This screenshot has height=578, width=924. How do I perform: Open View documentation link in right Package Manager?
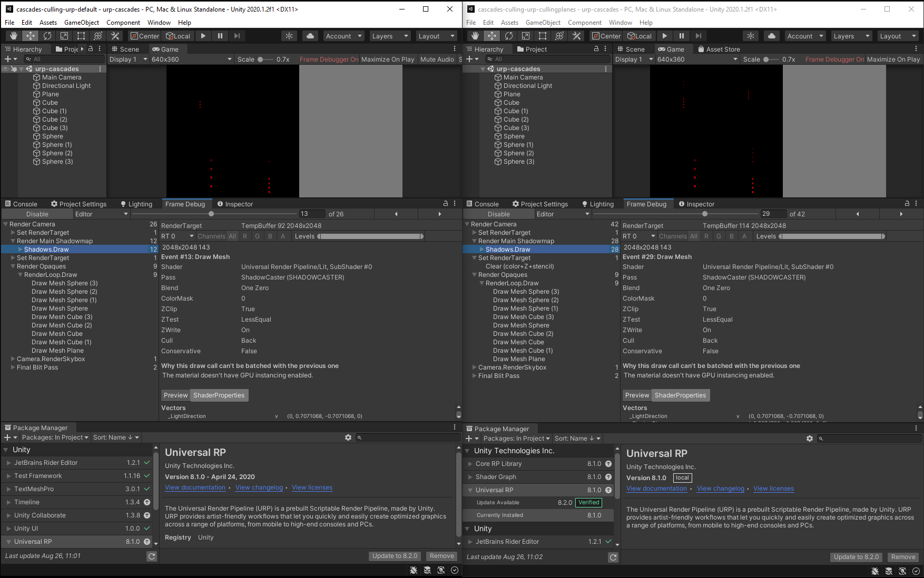point(656,489)
